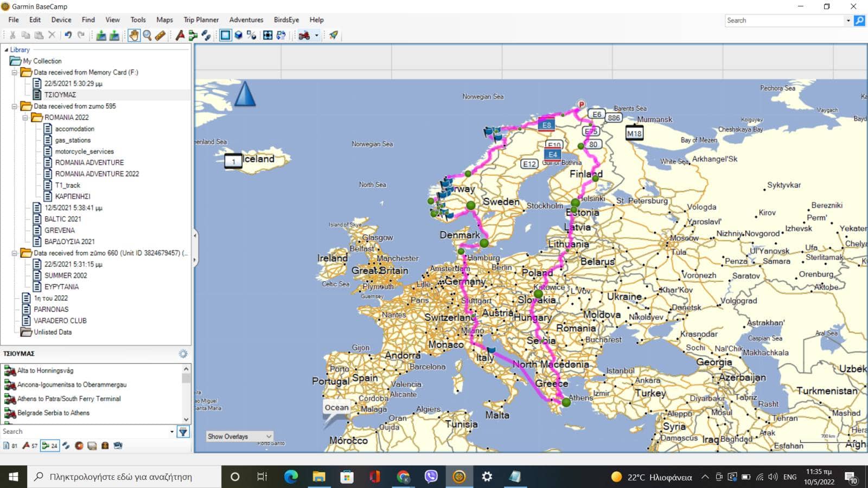Select the BALTIC 2021 list
Image resolution: width=868 pixels, height=488 pixels.
tap(62, 219)
